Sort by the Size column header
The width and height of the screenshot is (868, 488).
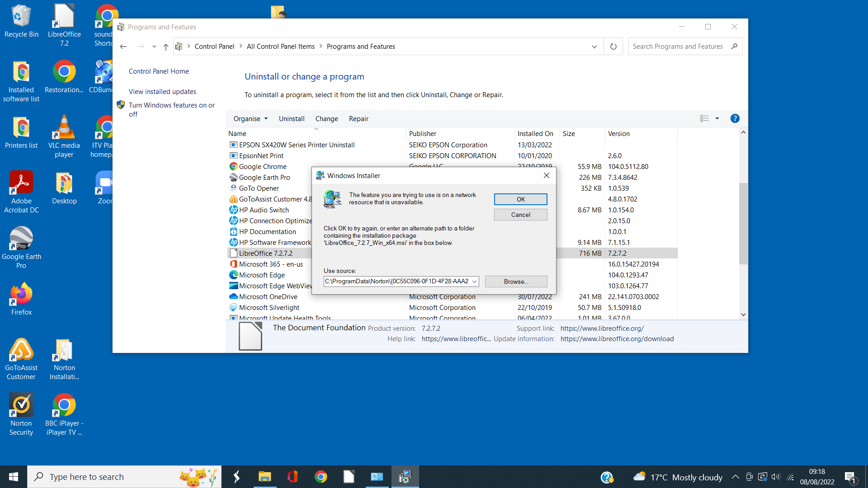[582, 134]
